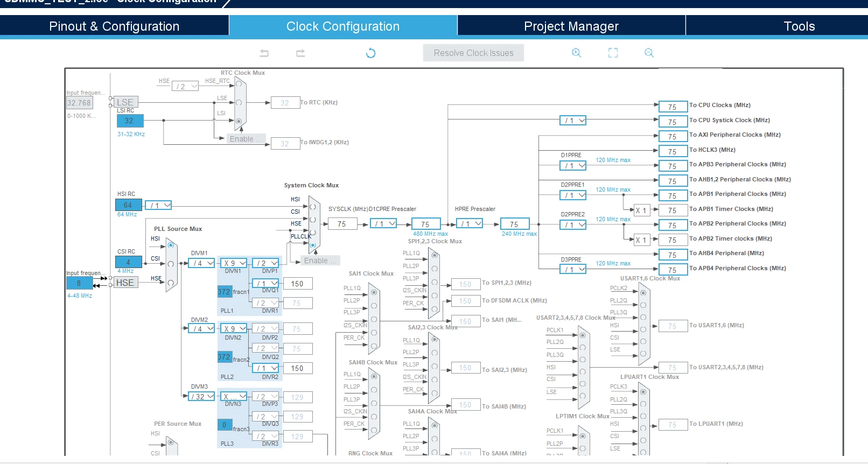Select PCLK2 in USART1,6 Clock Mux

click(643, 293)
